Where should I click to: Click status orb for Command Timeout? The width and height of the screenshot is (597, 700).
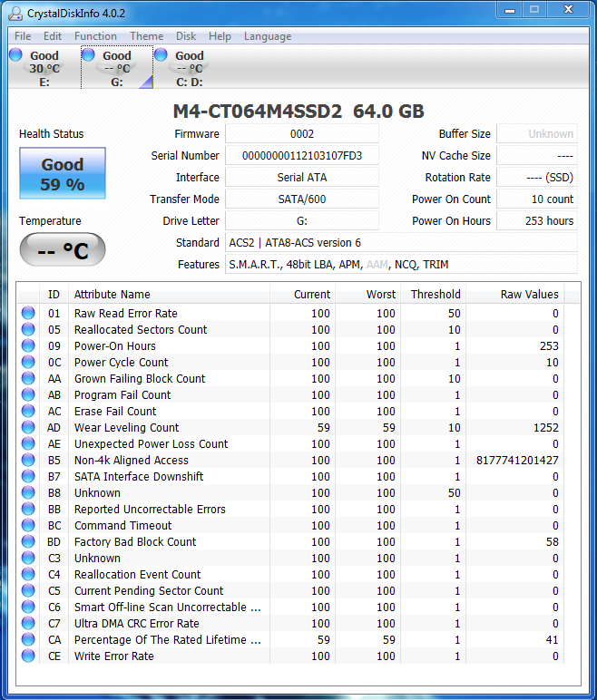click(x=28, y=525)
